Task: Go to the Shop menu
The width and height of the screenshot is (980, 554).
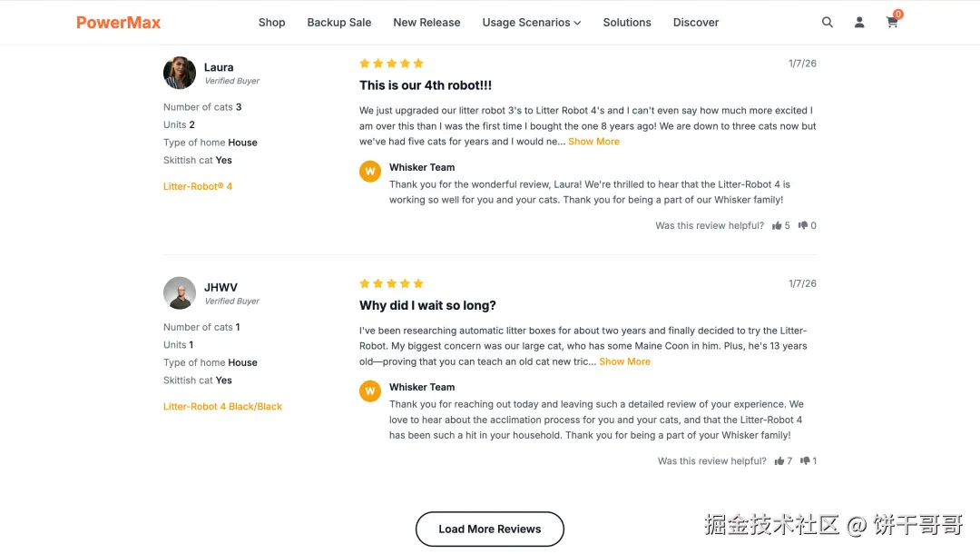Action: (271, 23)
